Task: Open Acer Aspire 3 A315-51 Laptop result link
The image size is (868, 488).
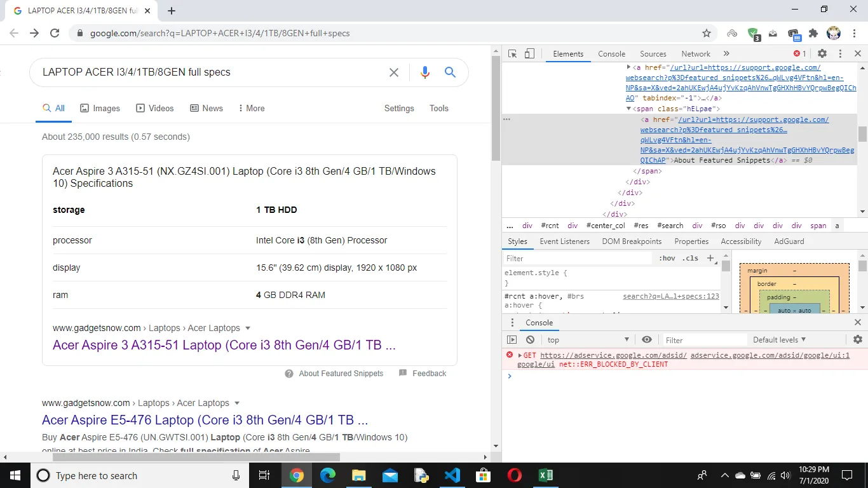Action: point(224,345)
